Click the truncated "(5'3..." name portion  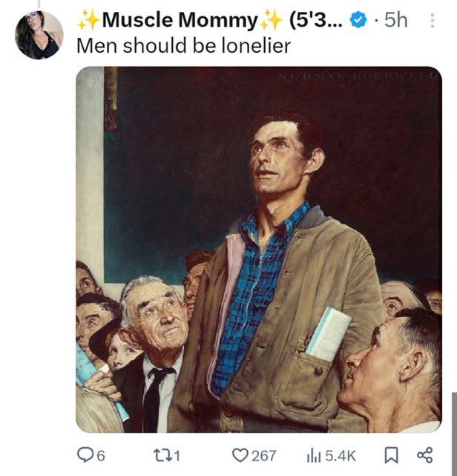coord(316,20)
